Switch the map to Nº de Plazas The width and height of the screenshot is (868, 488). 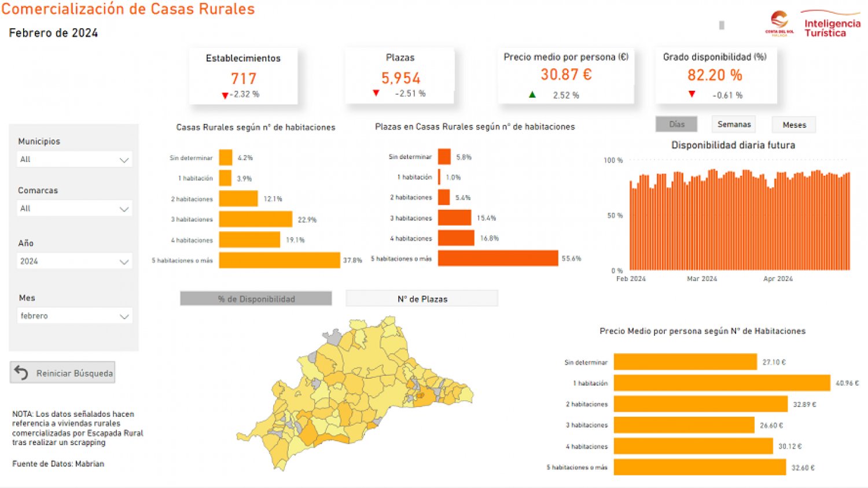click(422, 298)
